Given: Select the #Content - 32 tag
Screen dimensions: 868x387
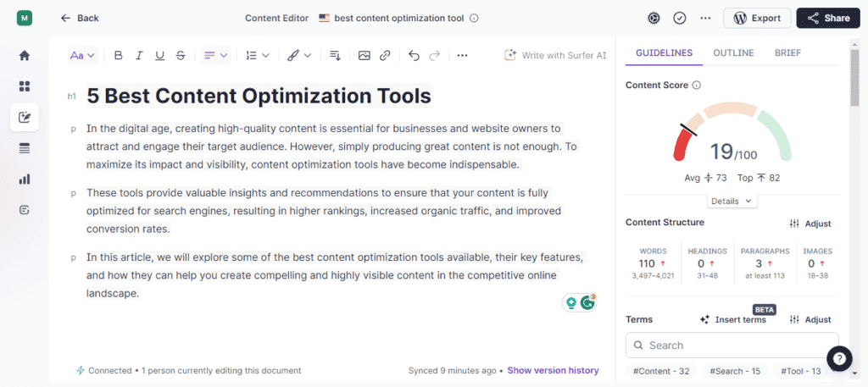Looking at the screenshot, I should click(661, 371).
